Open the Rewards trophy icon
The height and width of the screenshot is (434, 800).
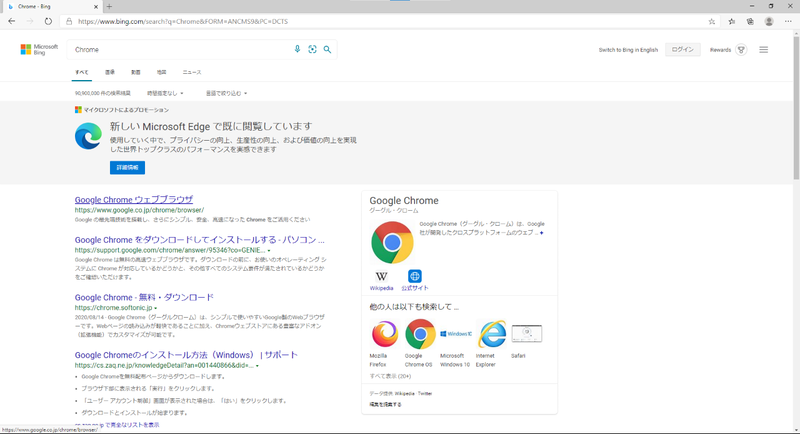tap(741, 50)
